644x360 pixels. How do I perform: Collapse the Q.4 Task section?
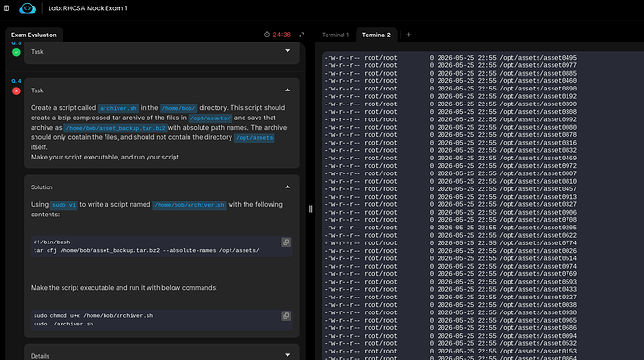(x=287, y=90)
